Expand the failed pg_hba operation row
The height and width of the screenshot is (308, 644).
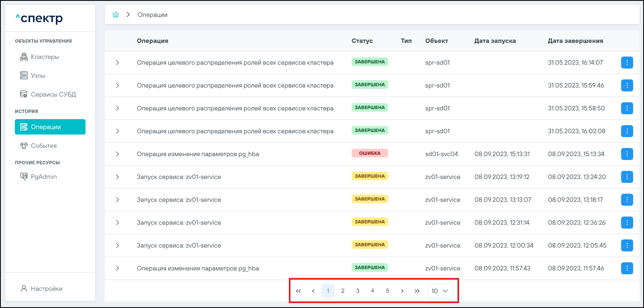point(117,154)
